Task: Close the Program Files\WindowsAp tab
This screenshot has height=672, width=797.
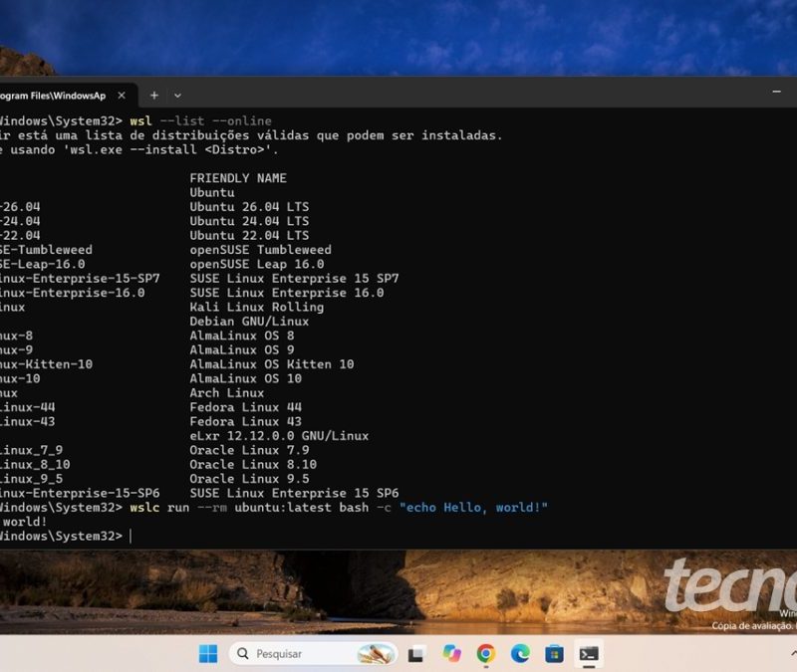Action: (122, 95)
